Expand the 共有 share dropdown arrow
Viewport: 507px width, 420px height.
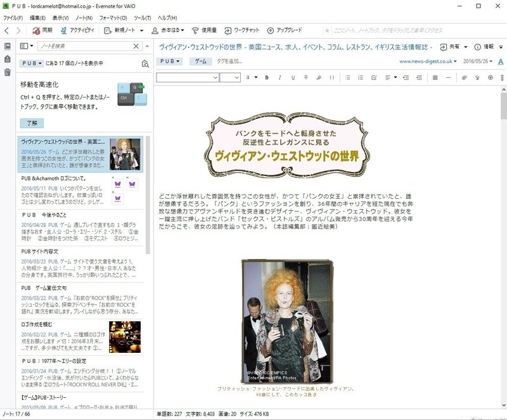466,48
